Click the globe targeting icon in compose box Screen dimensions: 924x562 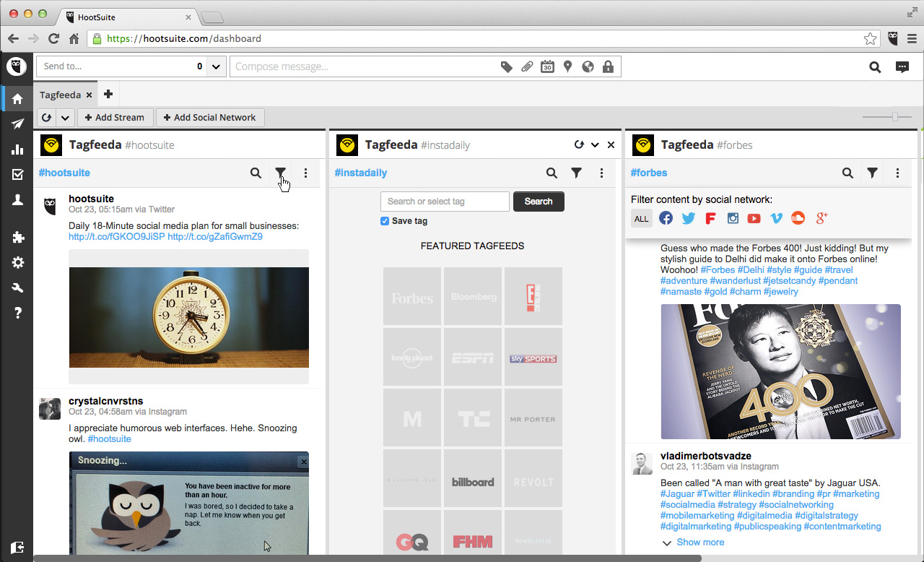tap(588, 66)
